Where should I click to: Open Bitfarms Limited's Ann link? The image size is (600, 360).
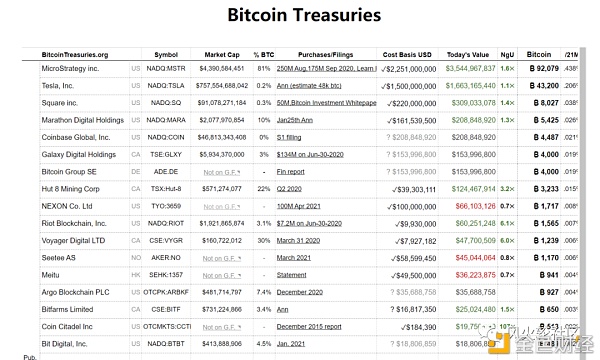(x=282, y=310)
